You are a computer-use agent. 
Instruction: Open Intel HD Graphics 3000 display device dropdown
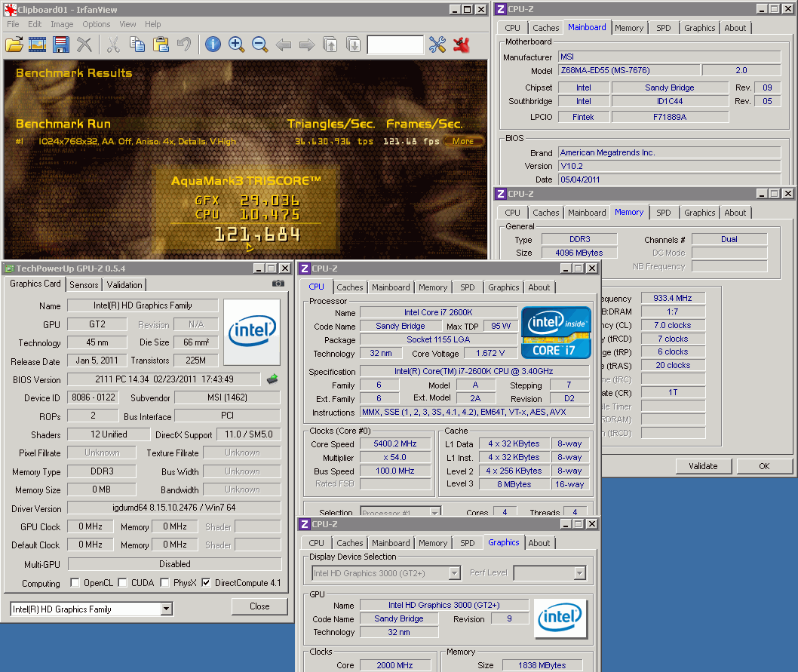point(454,573)
